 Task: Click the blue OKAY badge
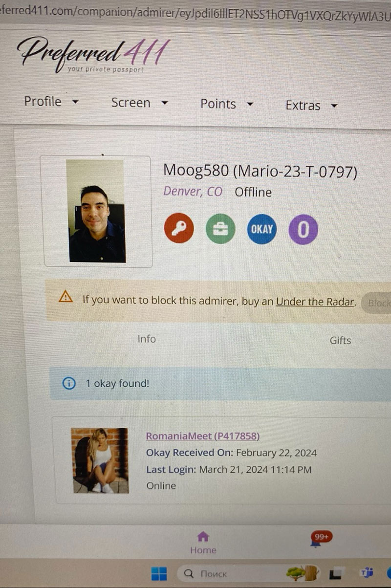pos(262,229)
